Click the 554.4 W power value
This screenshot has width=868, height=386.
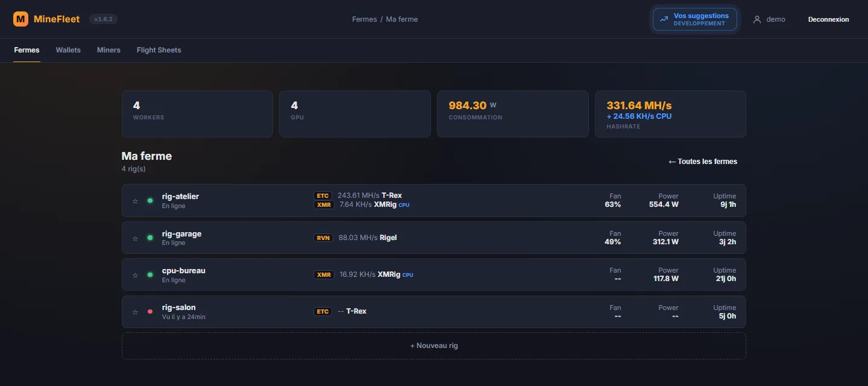coord(664,204)
